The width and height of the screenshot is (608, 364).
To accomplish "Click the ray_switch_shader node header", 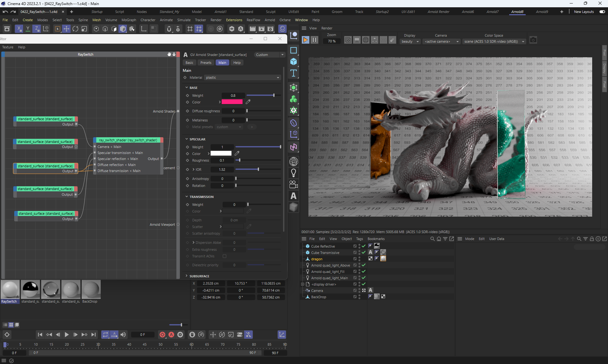I will pyautogui.click(x=128, y=140).
